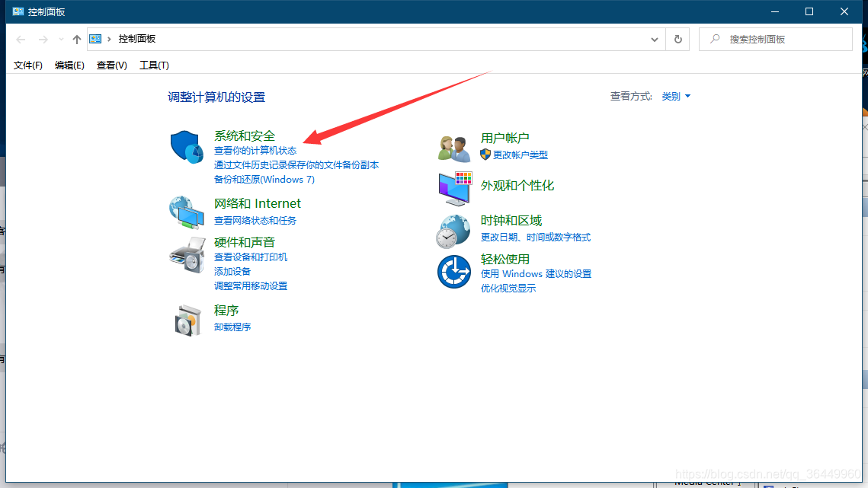The height and width of the screenshot is (488, 868).
Task: Open the 编辑(E) menu
Action: click(x=69, y=65)
